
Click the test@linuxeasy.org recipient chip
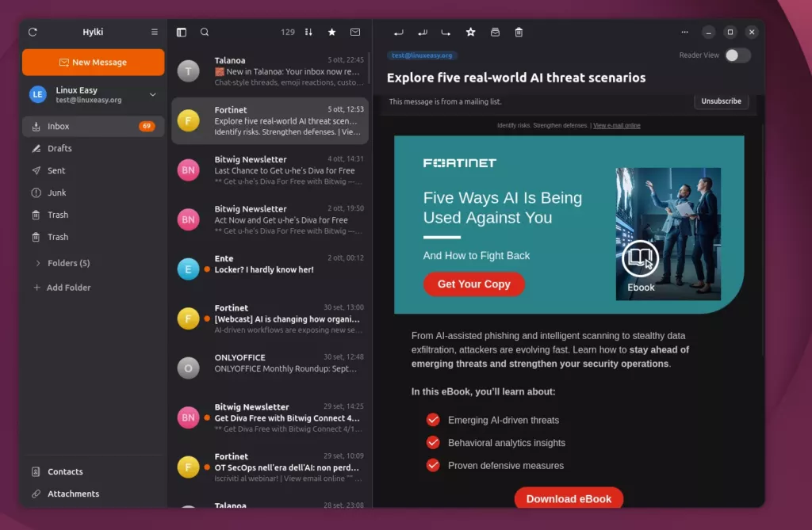422,55
